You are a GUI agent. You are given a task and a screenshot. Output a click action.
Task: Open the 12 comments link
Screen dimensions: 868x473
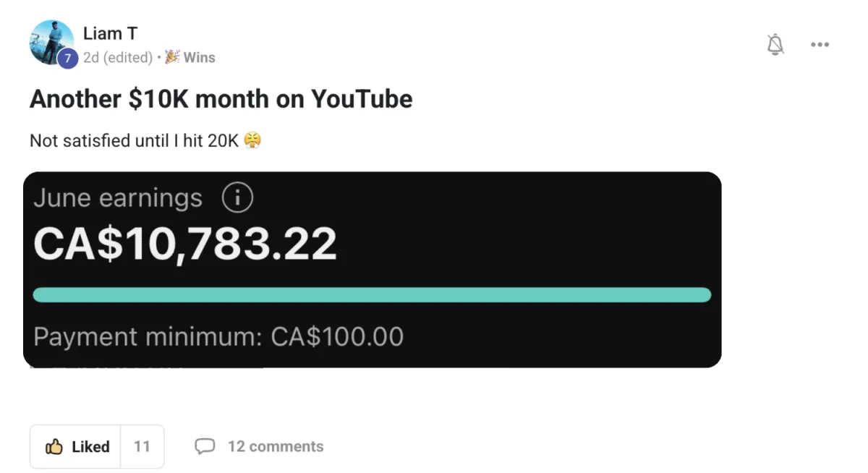[x=275, y=447]
